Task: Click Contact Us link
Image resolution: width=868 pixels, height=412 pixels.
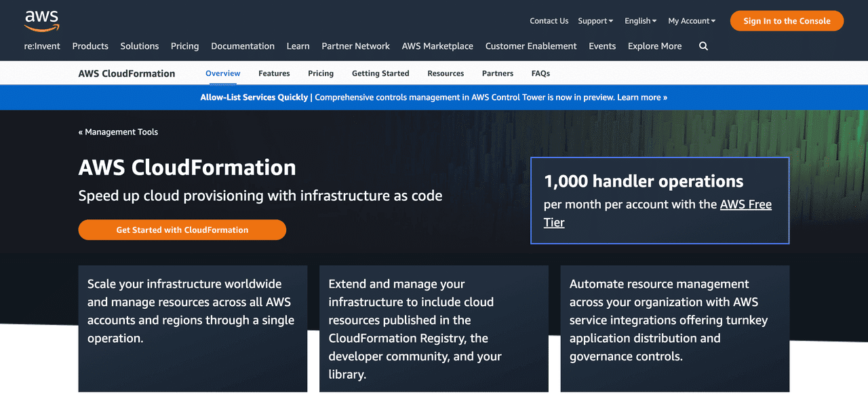Action: click(549, 21)
